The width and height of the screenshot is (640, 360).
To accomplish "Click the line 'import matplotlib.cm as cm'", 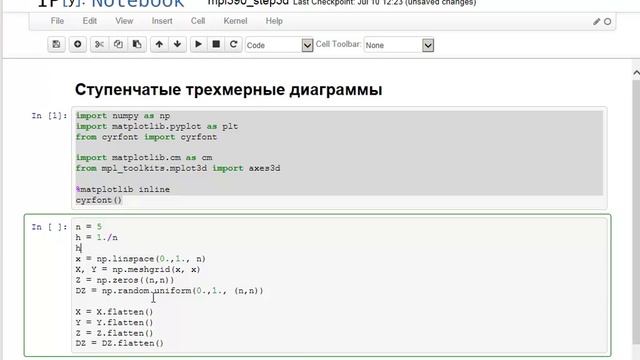I will (x=144, y=158).
